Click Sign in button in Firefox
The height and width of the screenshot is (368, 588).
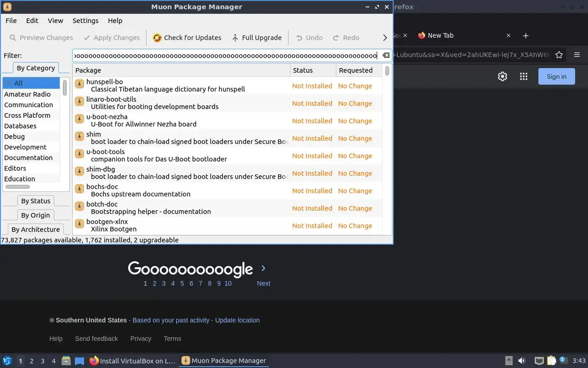556,76
